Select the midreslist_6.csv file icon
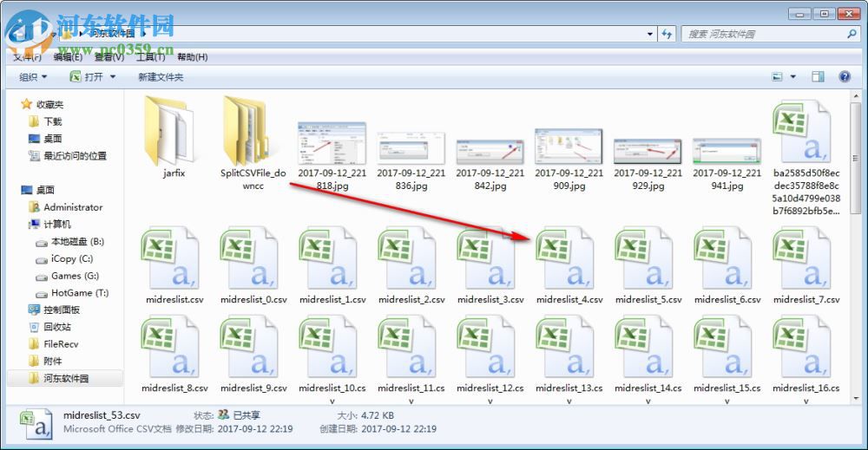The width and height of the screenshot is (868, 450). click(x=723, y=258)
